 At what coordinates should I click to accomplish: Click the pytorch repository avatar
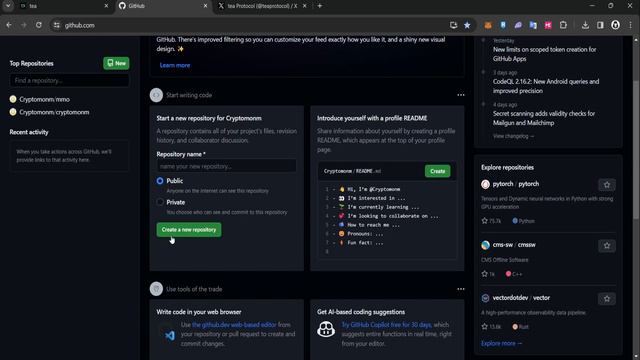point(485,184)
